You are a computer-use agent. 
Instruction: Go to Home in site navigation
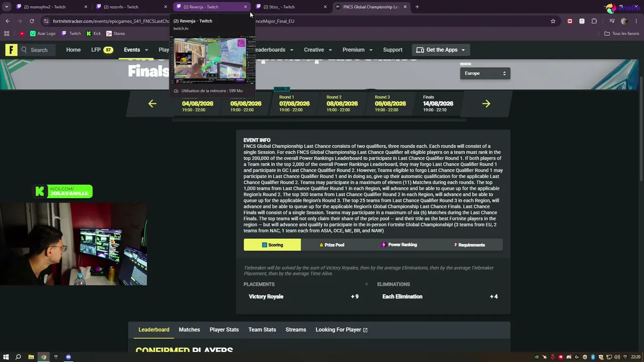(73, 50)
